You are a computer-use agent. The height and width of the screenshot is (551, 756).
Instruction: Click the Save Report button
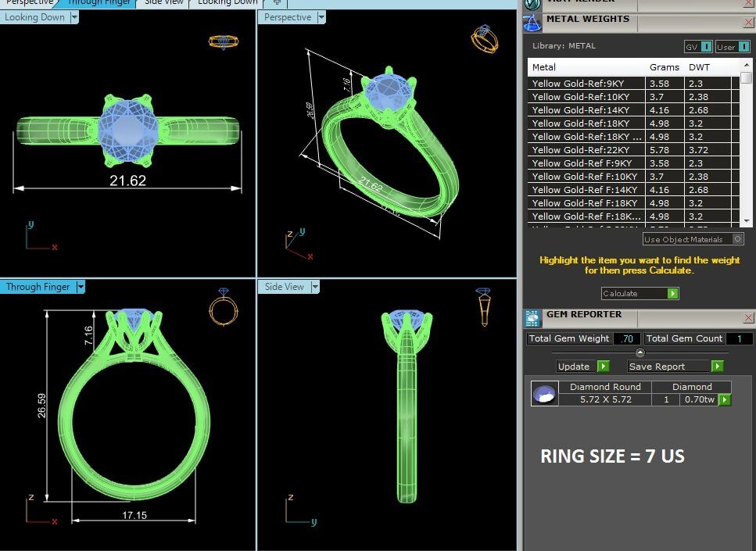(x=675, y=367)
